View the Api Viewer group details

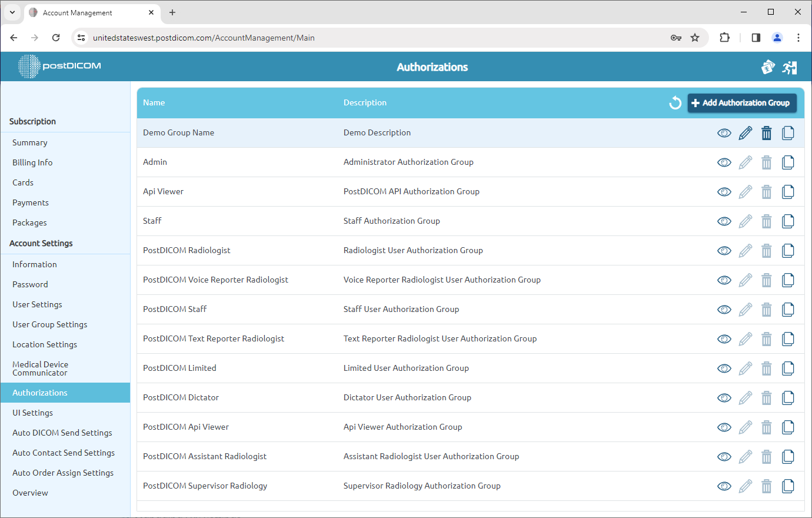tap(724, 191)
